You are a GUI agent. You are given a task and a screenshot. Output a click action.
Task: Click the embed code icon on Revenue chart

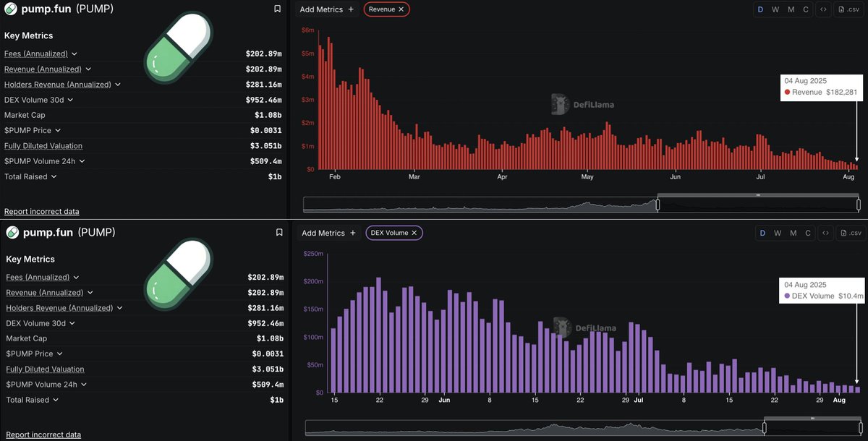click(x=824, y=9)
